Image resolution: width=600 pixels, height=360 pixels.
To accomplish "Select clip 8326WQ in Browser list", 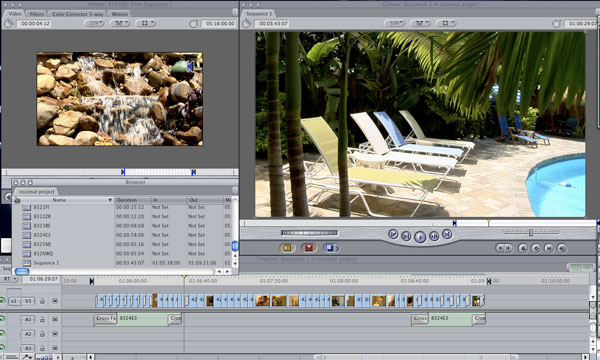I will (43, 254).
